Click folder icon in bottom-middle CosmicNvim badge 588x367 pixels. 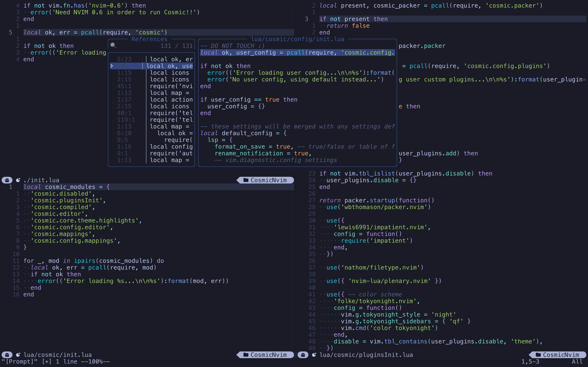246,355
